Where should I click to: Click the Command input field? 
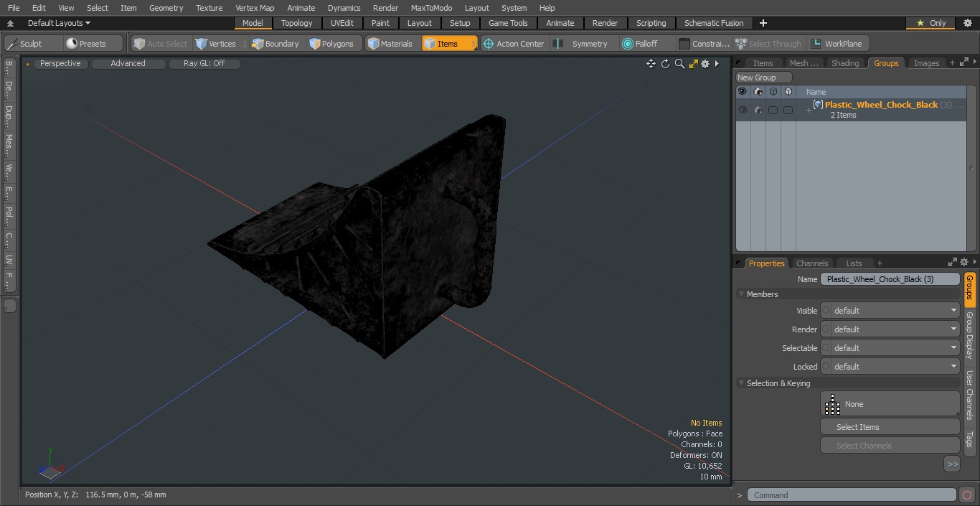851,495
